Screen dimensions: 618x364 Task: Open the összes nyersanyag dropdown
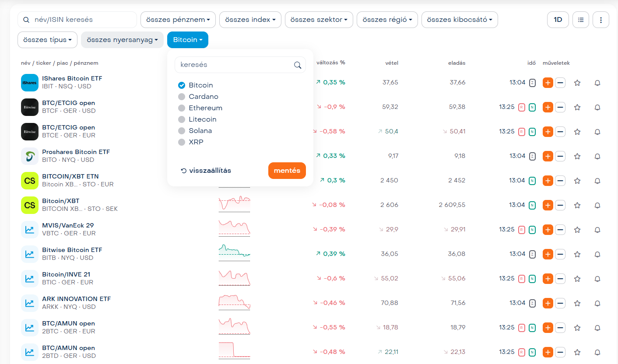122,40
